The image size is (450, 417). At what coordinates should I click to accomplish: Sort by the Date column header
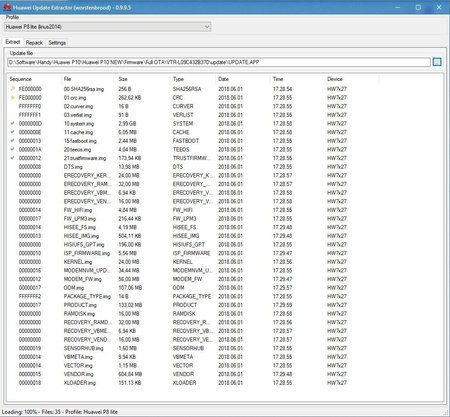223,79
